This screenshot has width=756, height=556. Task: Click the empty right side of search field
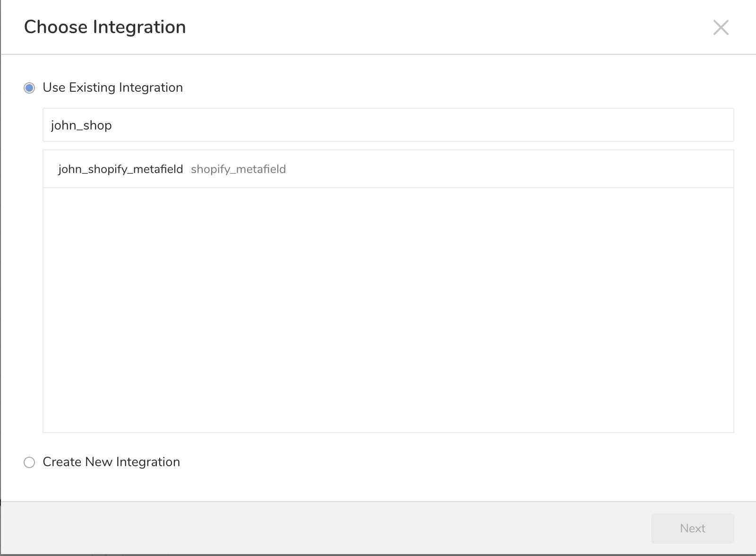[567, 125]
